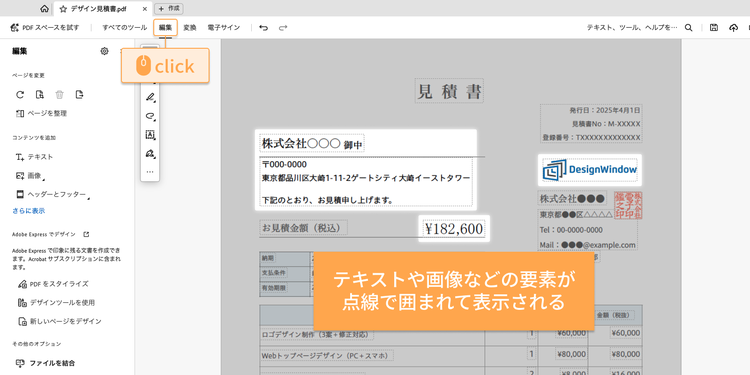The image size is (750, 375).
Task: Click PDF をスタイライズ
Action: pyautogui.click(x=53, y=284)
